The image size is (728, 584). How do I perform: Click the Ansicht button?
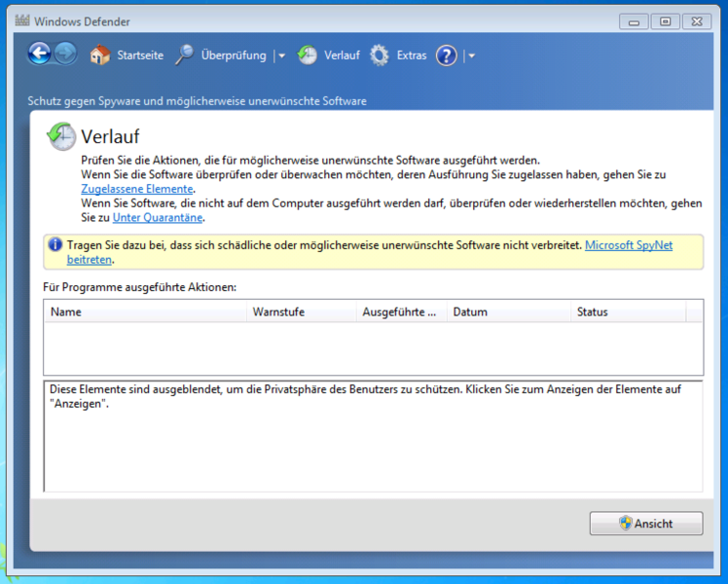pyautogui.click(x=646, y=524)
